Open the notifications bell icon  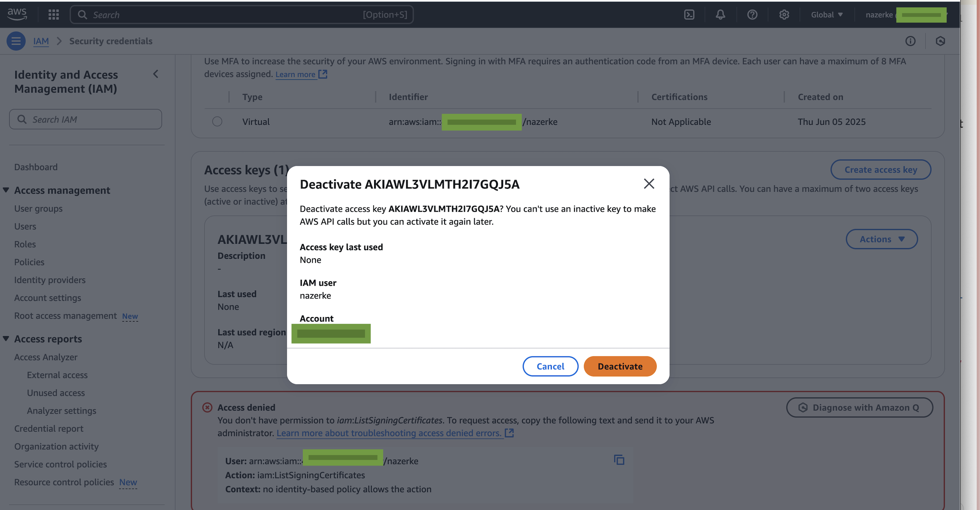(x=720, y=15)
